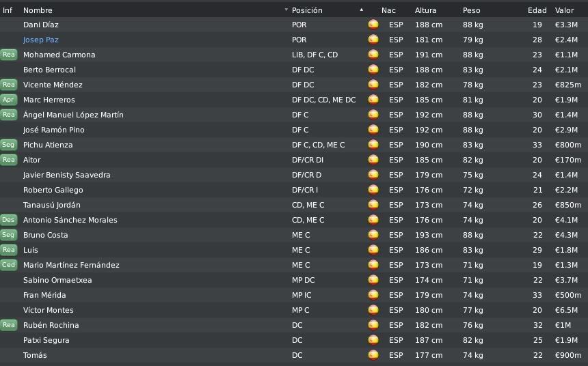This screenshot has width=588, height=366.
Task: Click the Peso column header
Action: (471, 10)
